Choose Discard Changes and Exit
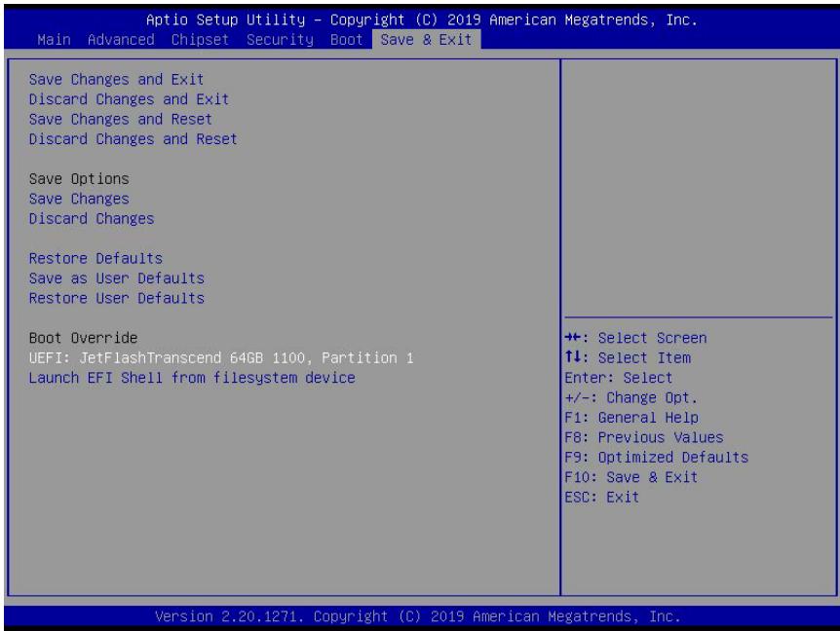This screenshot has width=840, height=631. (x=129, y=99)
